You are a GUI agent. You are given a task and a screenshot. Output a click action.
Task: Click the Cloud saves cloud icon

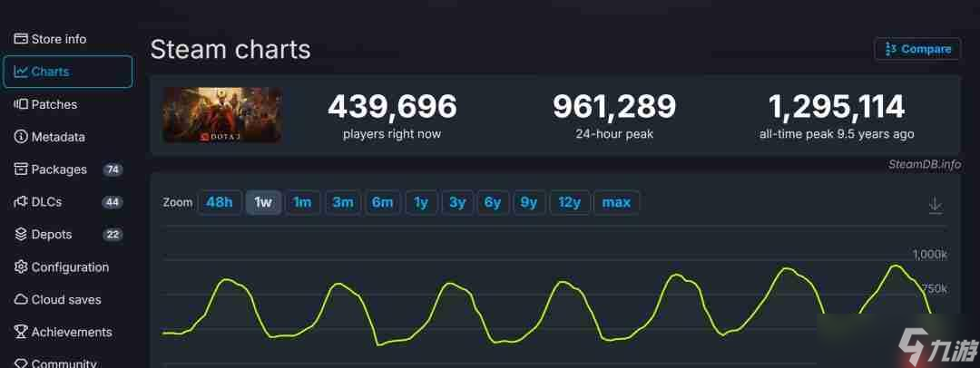pyautogui.click(x=21, y=300)
